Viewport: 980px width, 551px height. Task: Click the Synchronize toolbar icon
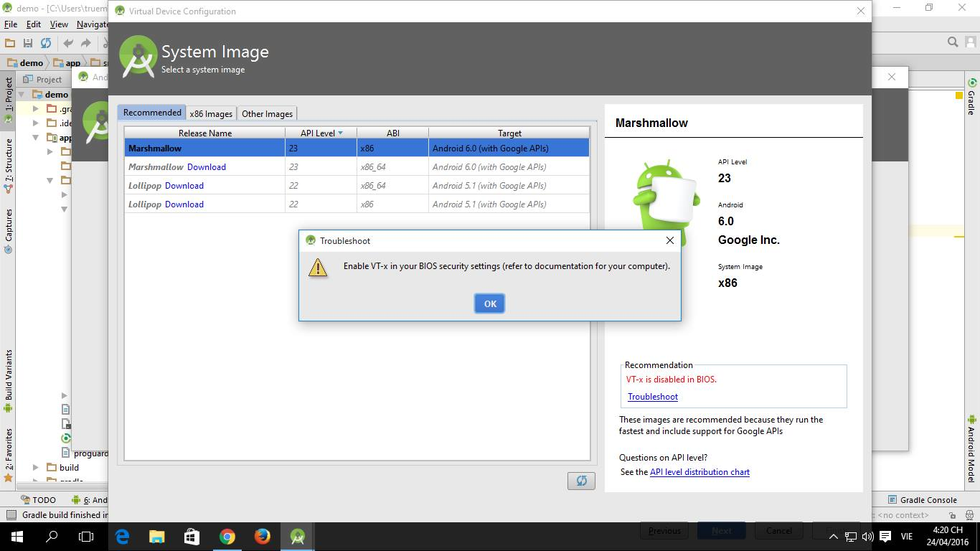(46, 43)
